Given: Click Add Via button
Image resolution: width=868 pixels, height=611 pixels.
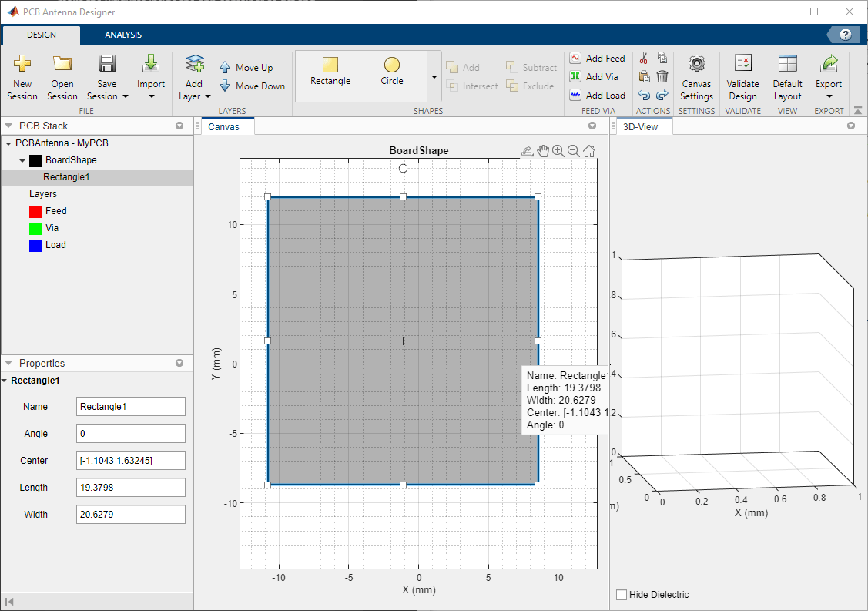Looking at the screenshot, I should coord(594,76).
